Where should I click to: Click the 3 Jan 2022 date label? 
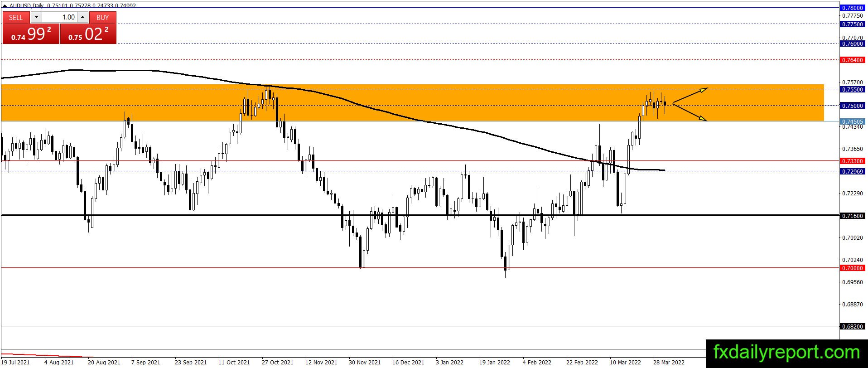click(x=450, y=362)
